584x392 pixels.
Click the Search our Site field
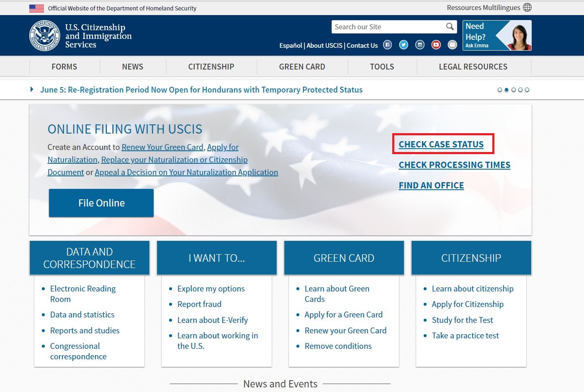tap(388, 27)
